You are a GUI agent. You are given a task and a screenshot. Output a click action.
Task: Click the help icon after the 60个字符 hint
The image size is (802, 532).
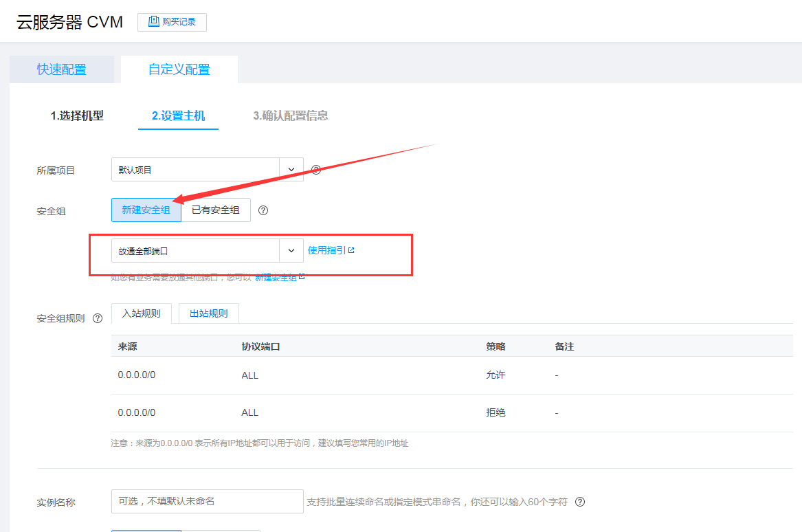point(579,502)
